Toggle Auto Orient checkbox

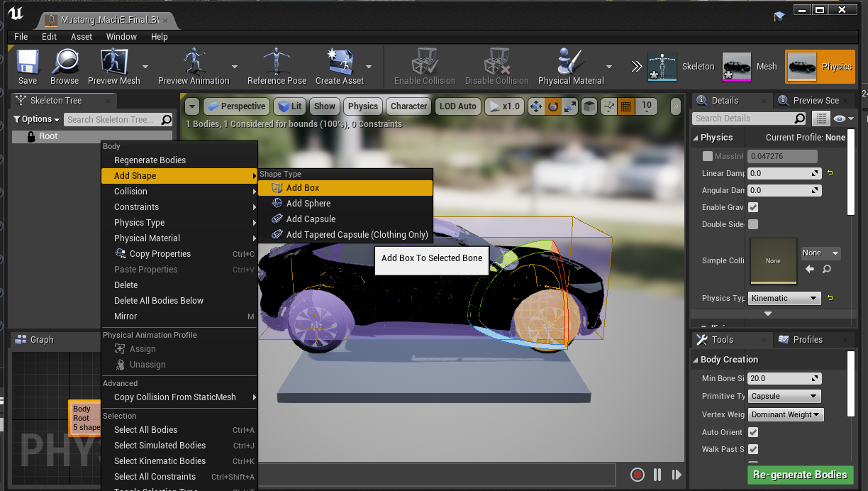tap(753, 432)
